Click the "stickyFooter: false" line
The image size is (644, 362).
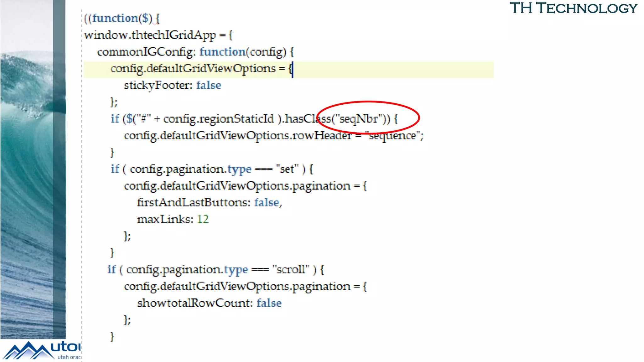tap(173, 85)
